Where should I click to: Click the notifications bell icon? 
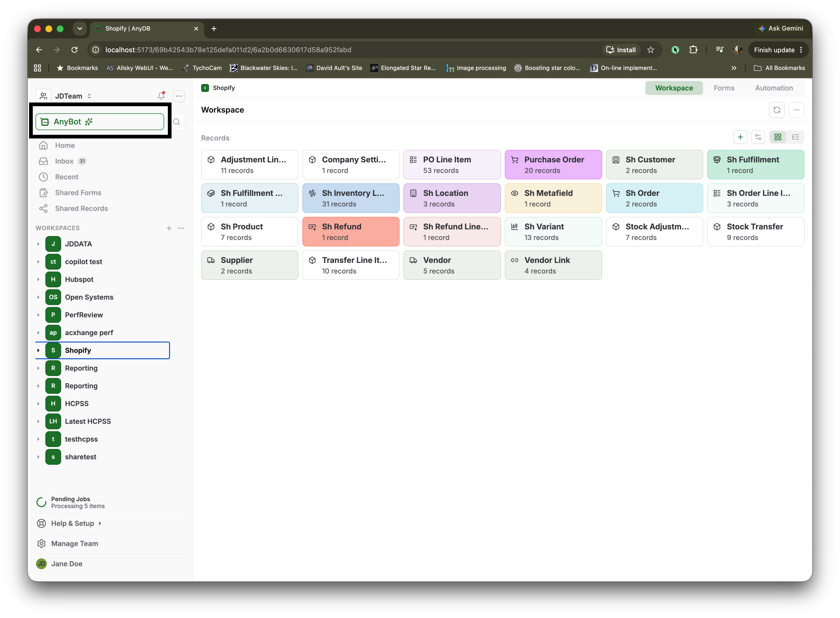click(x=161, y=96)
